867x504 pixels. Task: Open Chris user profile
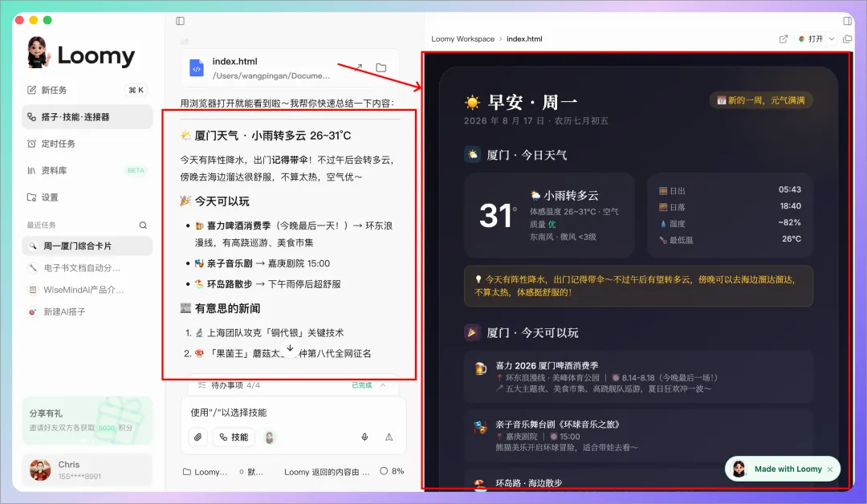tap(87, 469)
